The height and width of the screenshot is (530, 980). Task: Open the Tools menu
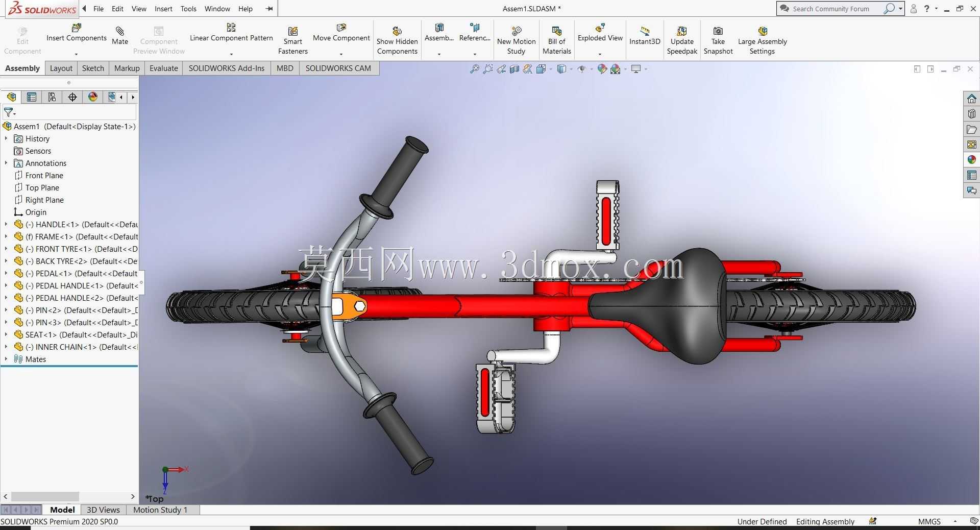188,9
